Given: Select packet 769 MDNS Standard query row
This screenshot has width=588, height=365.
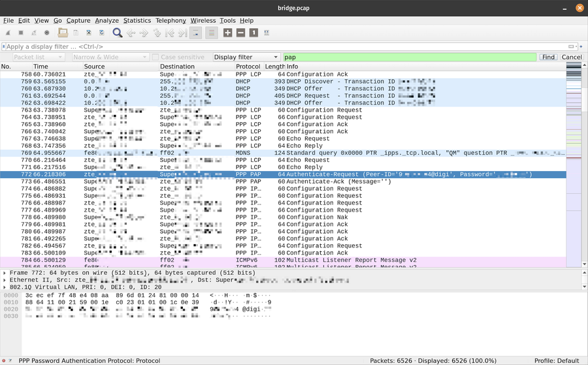Looking at the screenshot, I should (283, 153).
